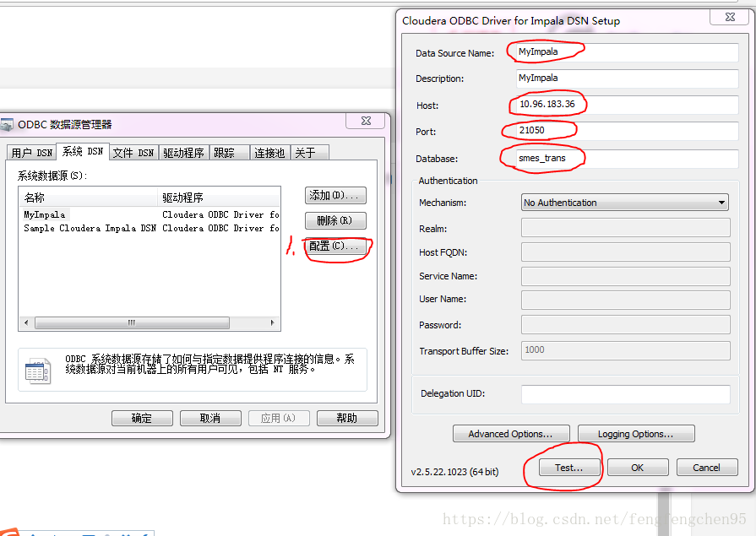Open the Mechanism dropdown

(x=625, y=203)
